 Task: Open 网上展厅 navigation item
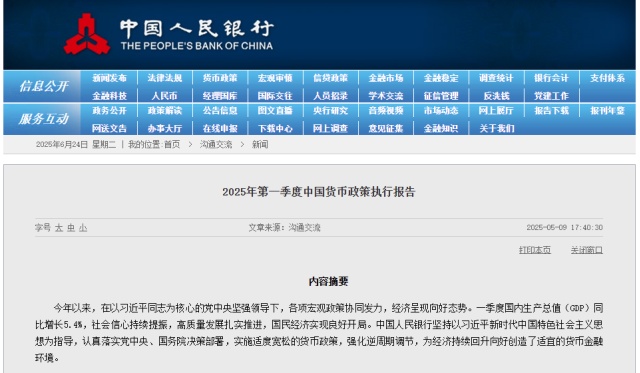[496, 111]
